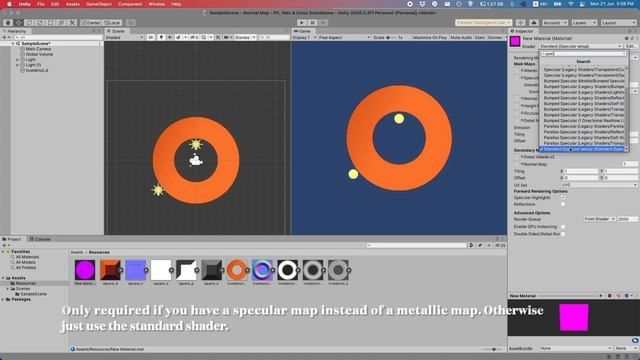Select the Hand tool in toolbar
640x360 pixels.
coord(8,23)
